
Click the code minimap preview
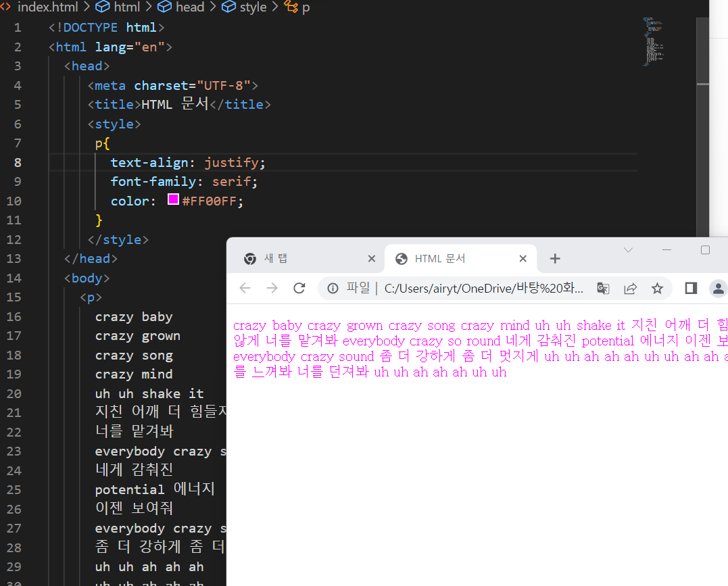653,42
